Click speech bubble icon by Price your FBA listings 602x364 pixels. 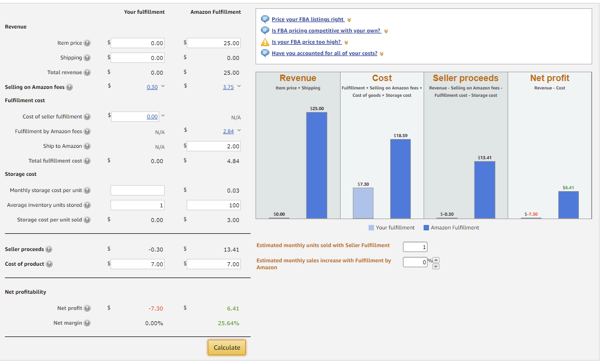[x=265, y=19]
